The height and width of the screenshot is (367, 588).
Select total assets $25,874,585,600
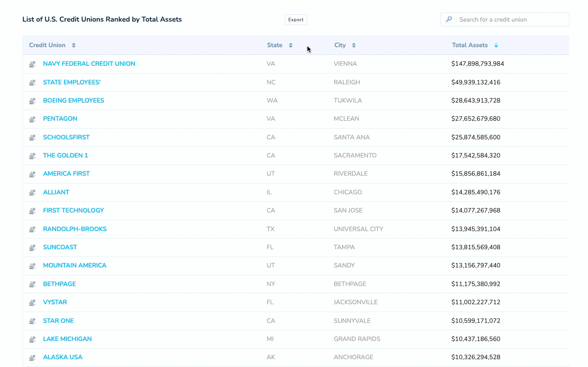click(476, 137)
